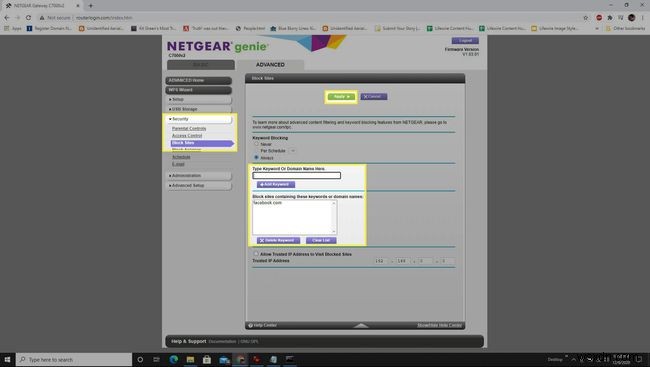Click the Cortana circle icon
Viewport: 650px width, 367px height.
coord(140,360)
